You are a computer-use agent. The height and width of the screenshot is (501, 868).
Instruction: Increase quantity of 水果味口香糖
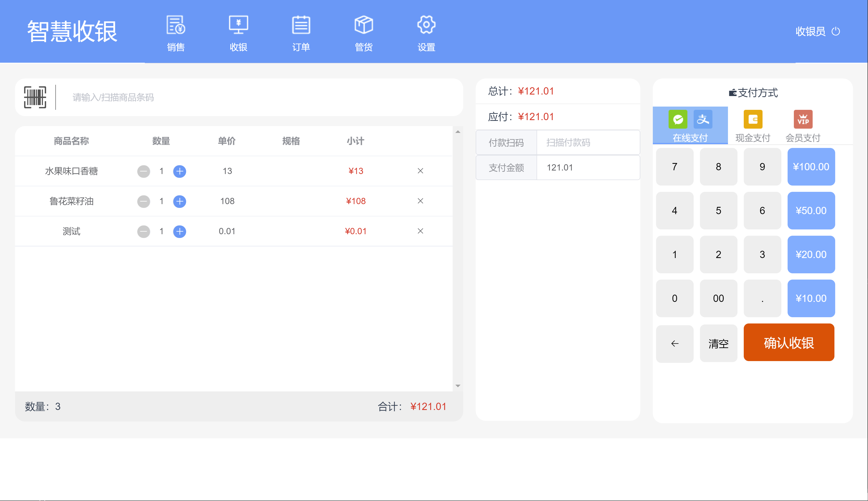179,171
